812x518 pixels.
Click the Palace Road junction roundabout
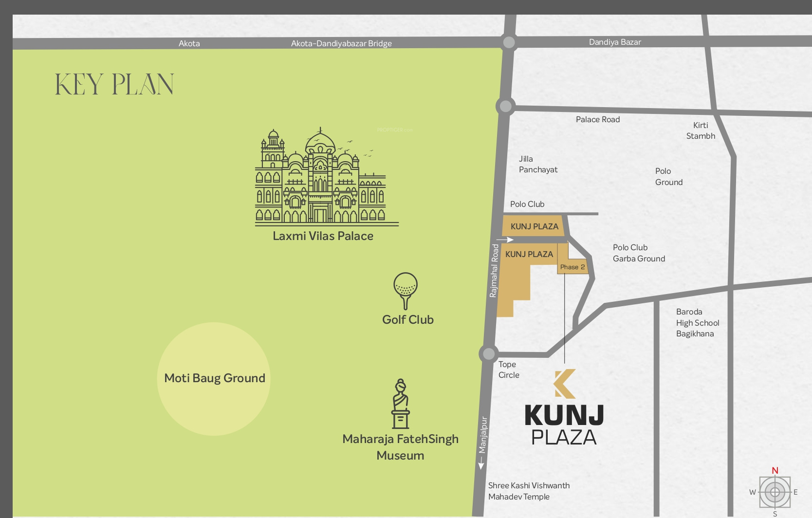click(x=505, y=106)
